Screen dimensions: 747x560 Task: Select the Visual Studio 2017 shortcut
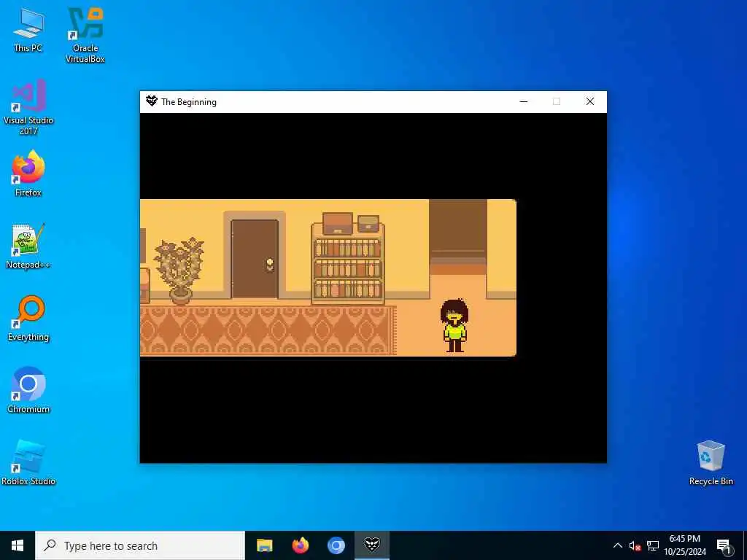28,107
